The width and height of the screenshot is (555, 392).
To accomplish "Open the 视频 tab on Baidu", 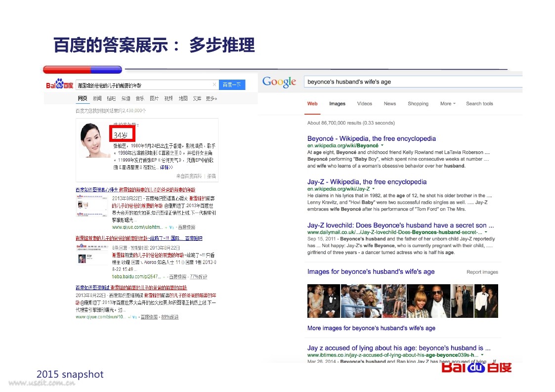I will tap(169, 98).
